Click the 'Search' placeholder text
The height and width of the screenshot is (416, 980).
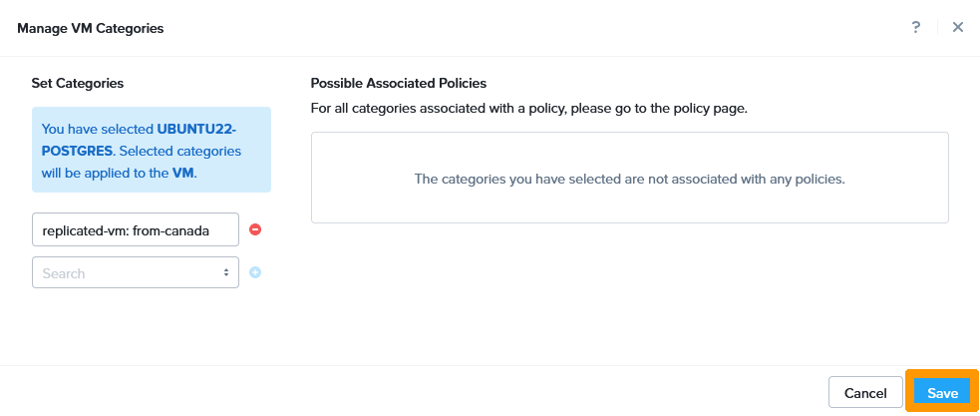coord(64,273)
